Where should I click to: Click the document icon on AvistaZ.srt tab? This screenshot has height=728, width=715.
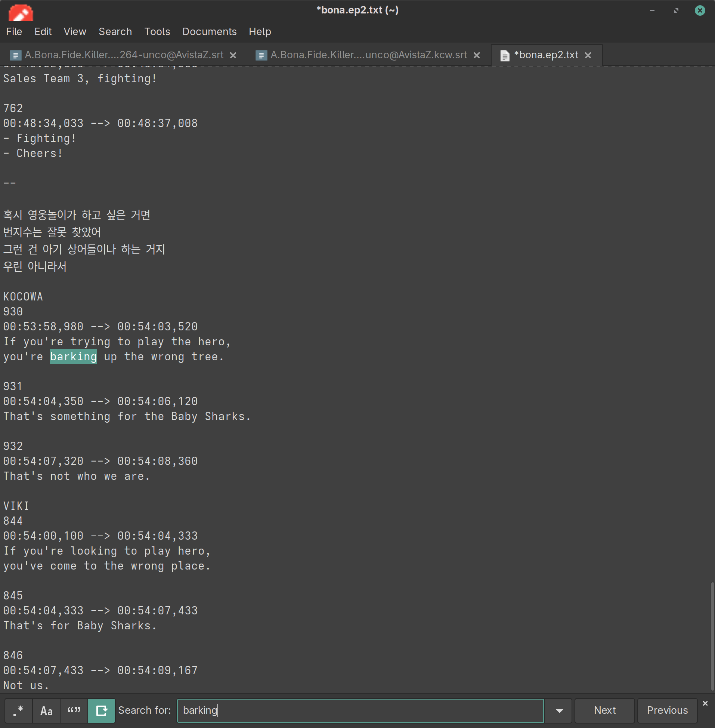[15, 56]
